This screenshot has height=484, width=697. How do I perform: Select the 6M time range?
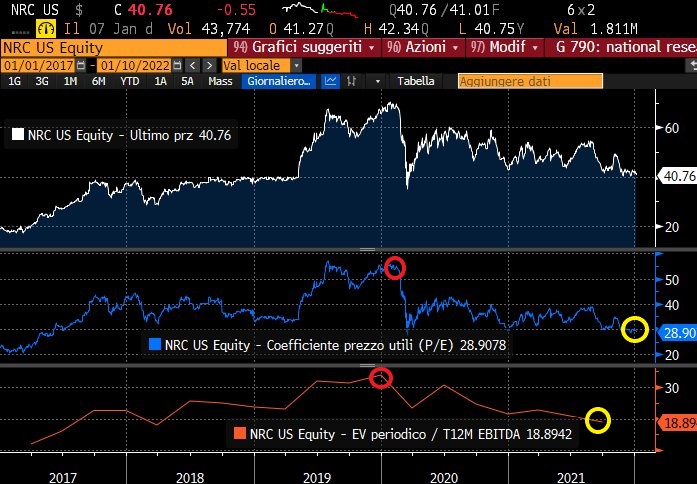(98, 81)
